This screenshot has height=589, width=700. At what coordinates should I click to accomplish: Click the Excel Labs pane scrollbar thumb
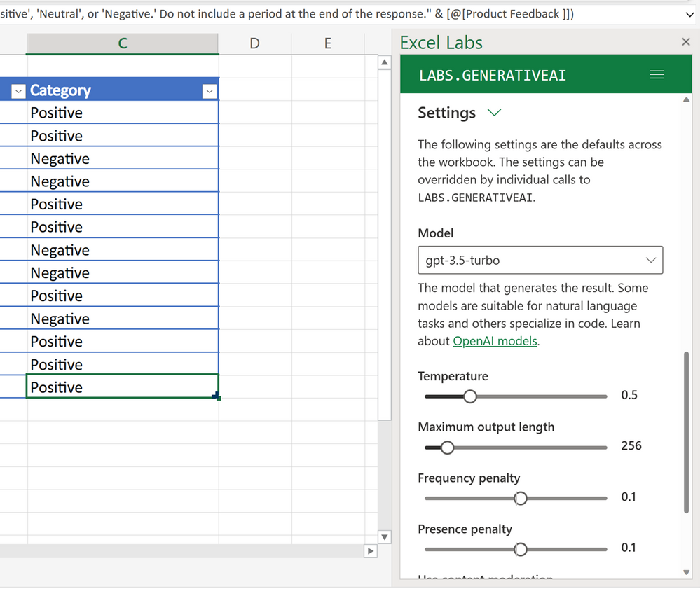click(687, 434)
